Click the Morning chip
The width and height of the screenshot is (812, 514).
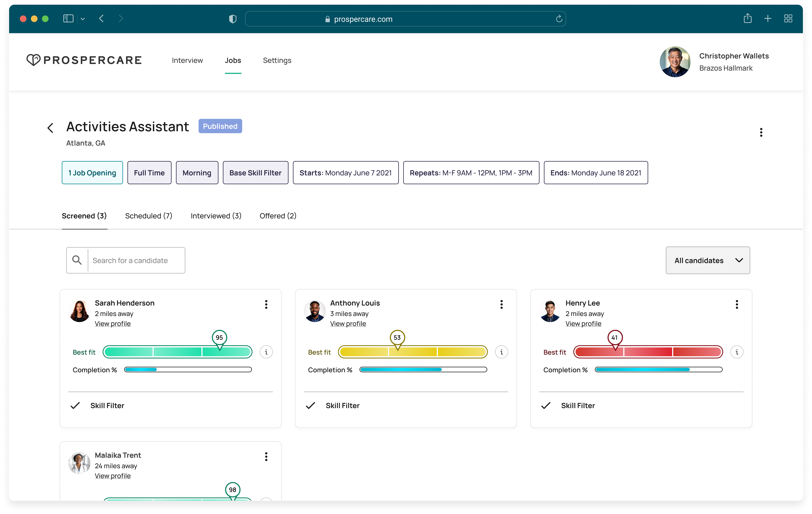click(x=197, y=173)
